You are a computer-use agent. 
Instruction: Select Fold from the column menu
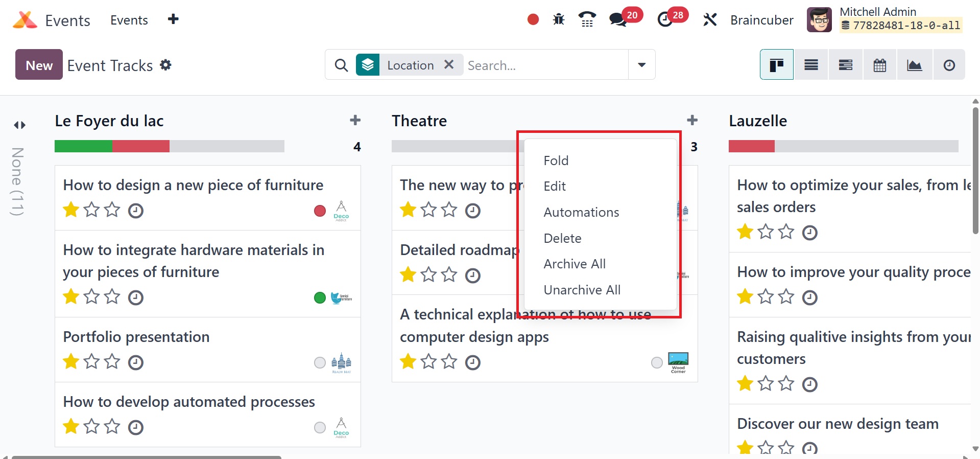tap(556, 160)
